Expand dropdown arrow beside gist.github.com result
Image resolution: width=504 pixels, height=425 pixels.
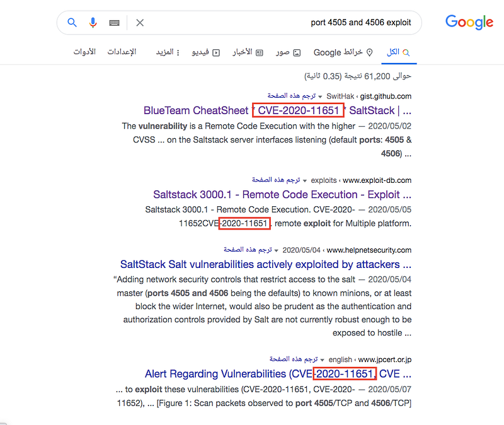[320, 96]
